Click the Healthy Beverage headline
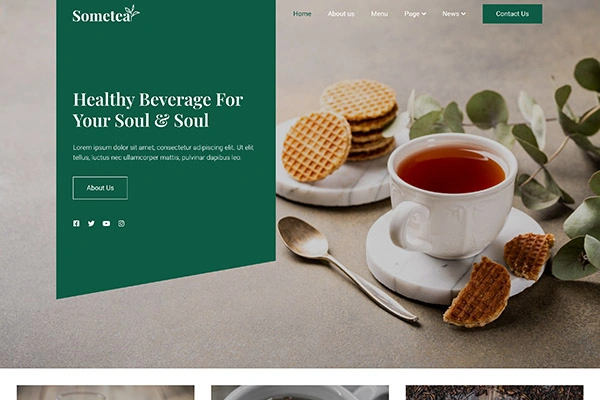 point(158,110)
